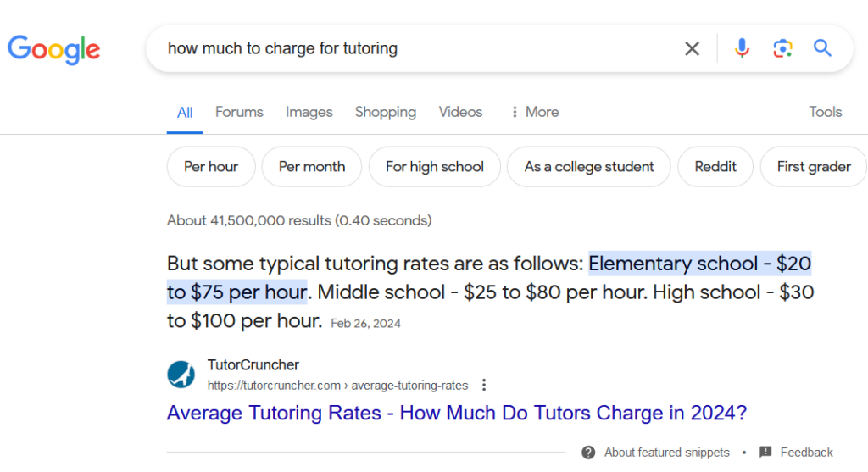Select the "Per hour" filter chip
The height and width of the screenshot is (472, 868).
[211, 167]
